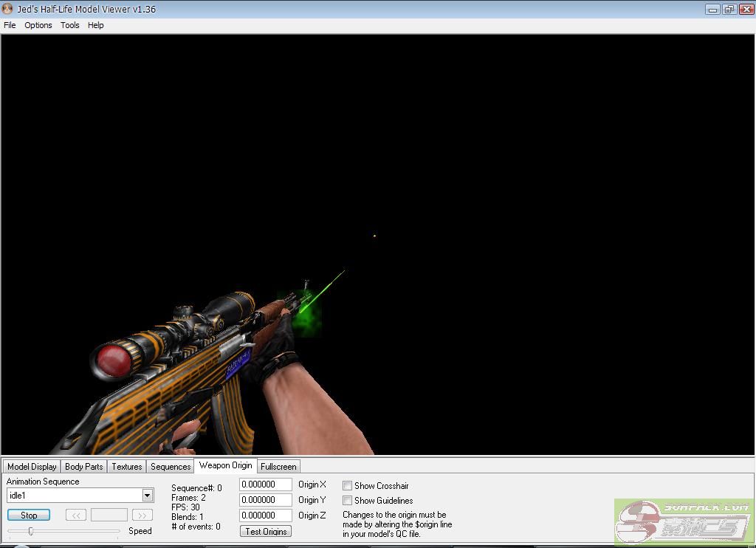The width and height of the screenshot is (756, 548).
Task: Switch to the Body Parts tab
Action: (84, 467)
